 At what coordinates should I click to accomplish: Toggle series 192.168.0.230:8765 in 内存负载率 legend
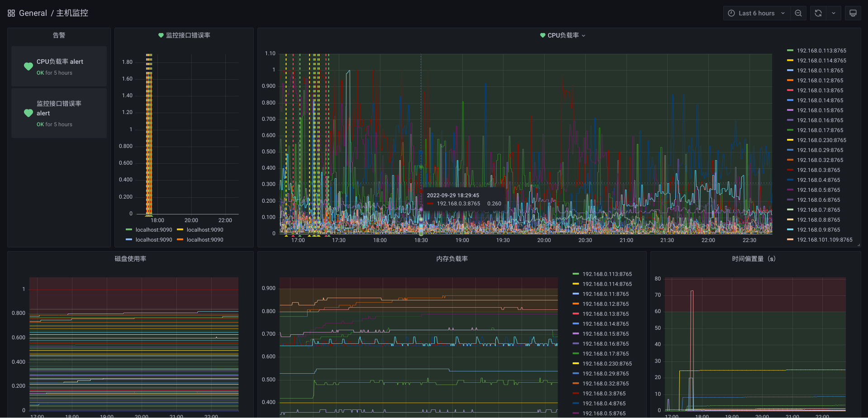(x=607, y=364)
